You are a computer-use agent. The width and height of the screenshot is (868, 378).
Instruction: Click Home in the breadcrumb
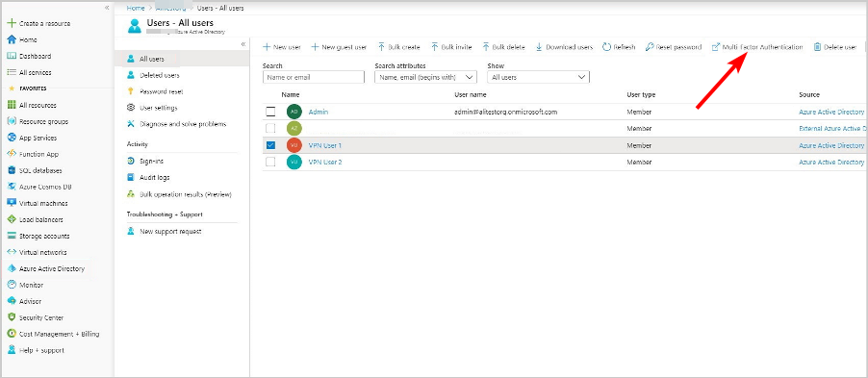[135, 9]
